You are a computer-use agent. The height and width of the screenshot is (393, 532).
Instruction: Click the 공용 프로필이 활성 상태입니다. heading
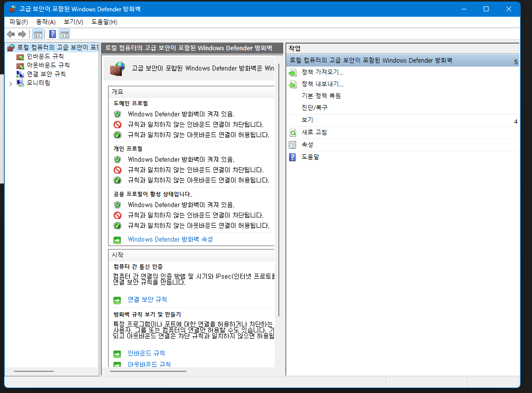coord(152,194)
